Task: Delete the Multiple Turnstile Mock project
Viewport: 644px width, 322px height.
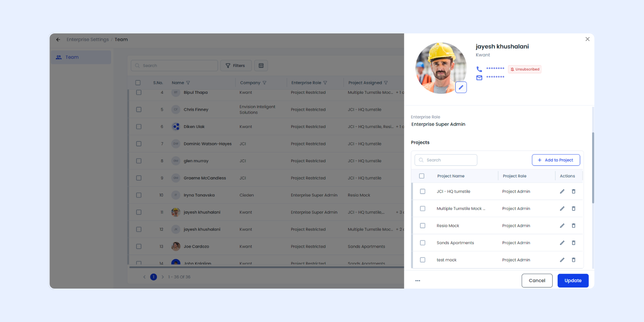Action: tap(574, 208)
